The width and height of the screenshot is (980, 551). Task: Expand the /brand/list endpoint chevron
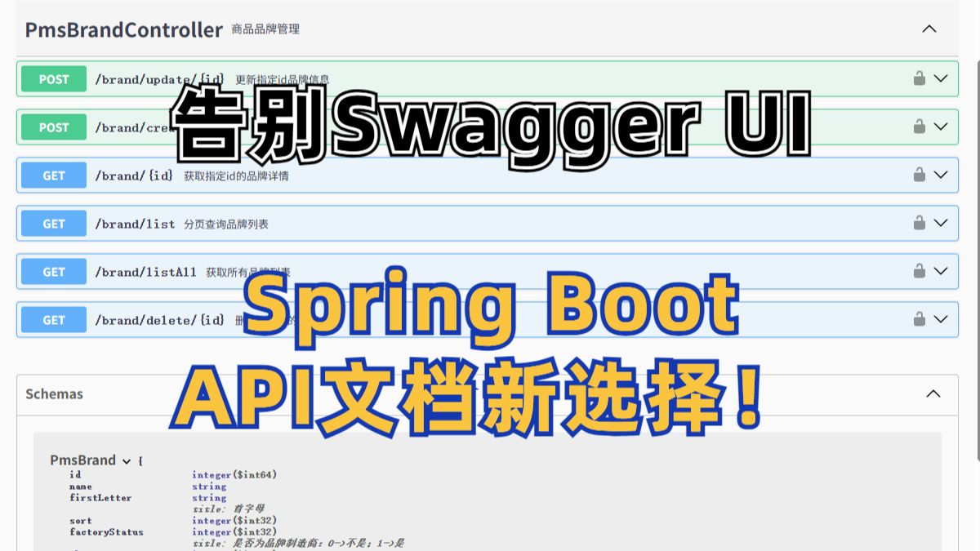pyautogui.click(x=941, y=223)
